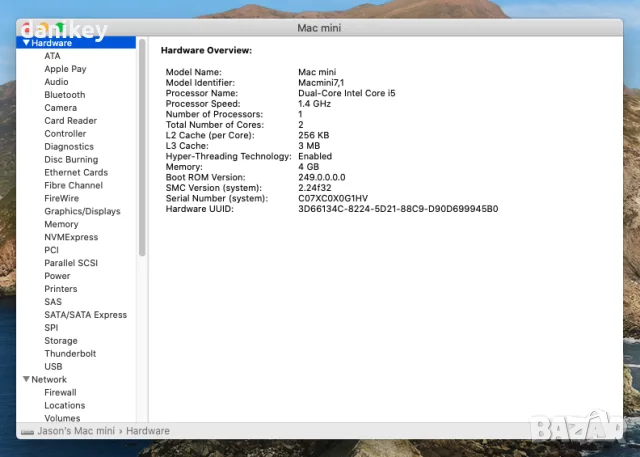Image resolution: width=640 pixels, height=457 pixels.
Task: Click the sidebar vertical scrollbar
Action: 142,147
